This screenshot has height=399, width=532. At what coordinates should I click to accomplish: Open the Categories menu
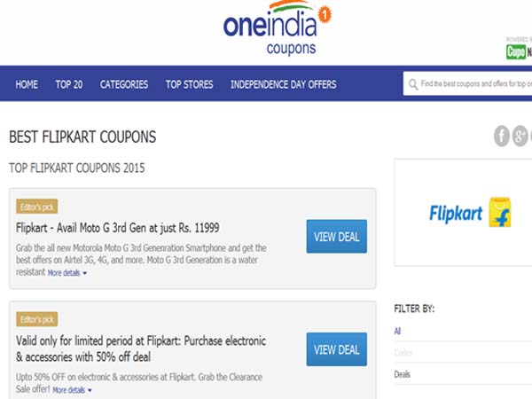point(124,85)
